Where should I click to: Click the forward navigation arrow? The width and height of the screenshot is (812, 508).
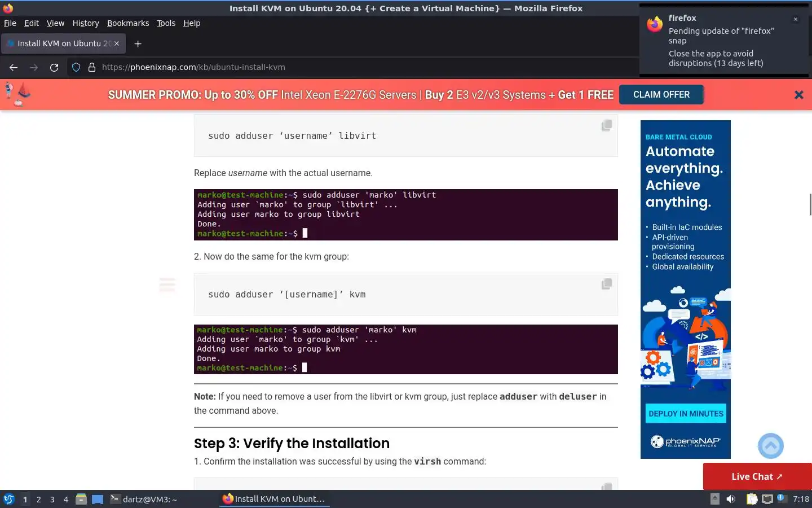coord(34,67)
